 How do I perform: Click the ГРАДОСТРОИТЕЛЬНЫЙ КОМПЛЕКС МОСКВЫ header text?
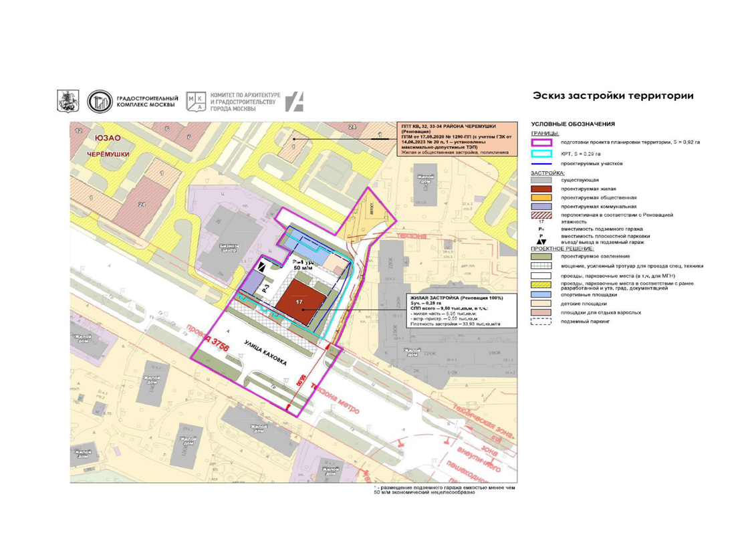coord(147,101)
